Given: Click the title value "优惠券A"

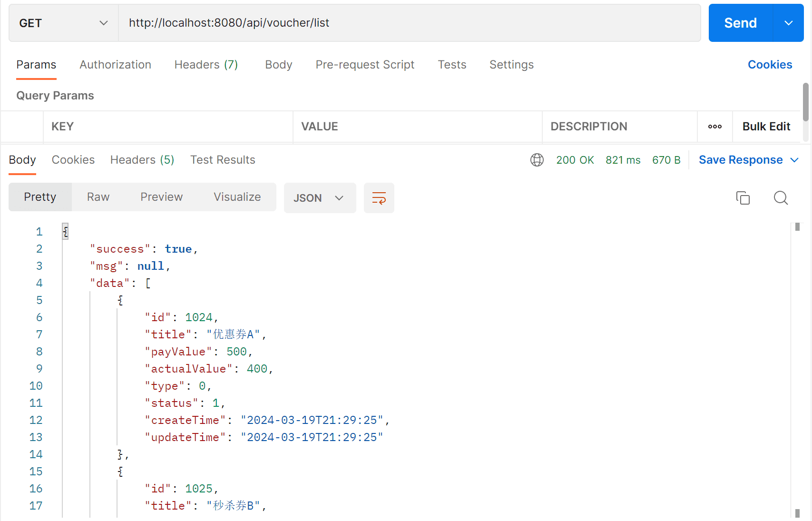Looking at the screenshot, I should pyautogui.click(x=233, y=334).
